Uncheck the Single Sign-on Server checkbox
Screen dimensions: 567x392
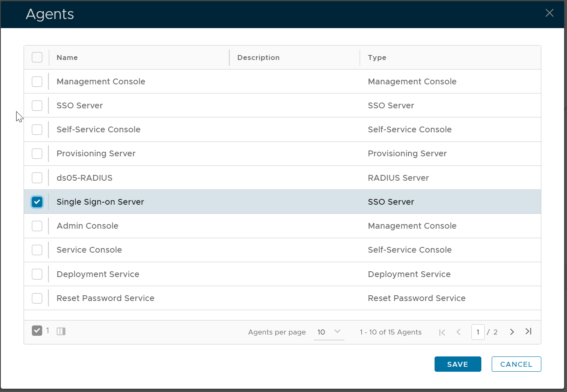point(37,202)
